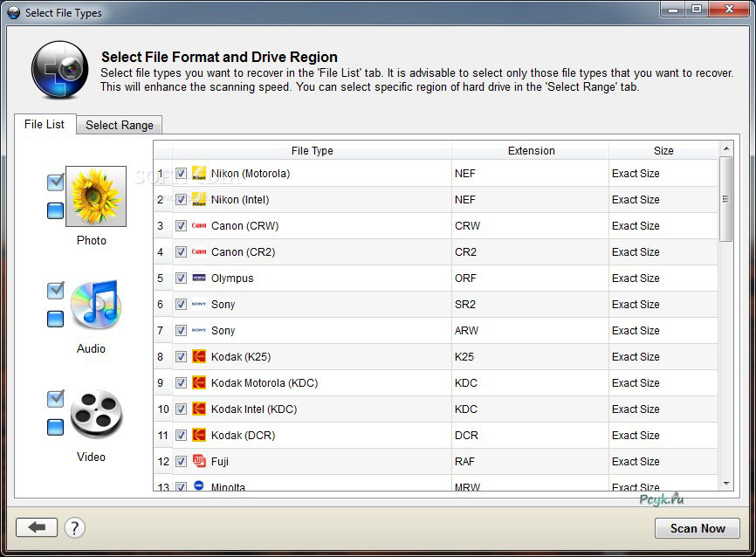The width and height of the screenshot is (756, 557).
Task: Click the back arrow button
Action: (x=37, y=527)
